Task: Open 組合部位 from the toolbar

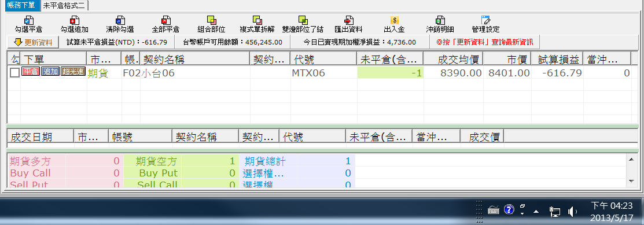Action: click(x=211, y=20)
